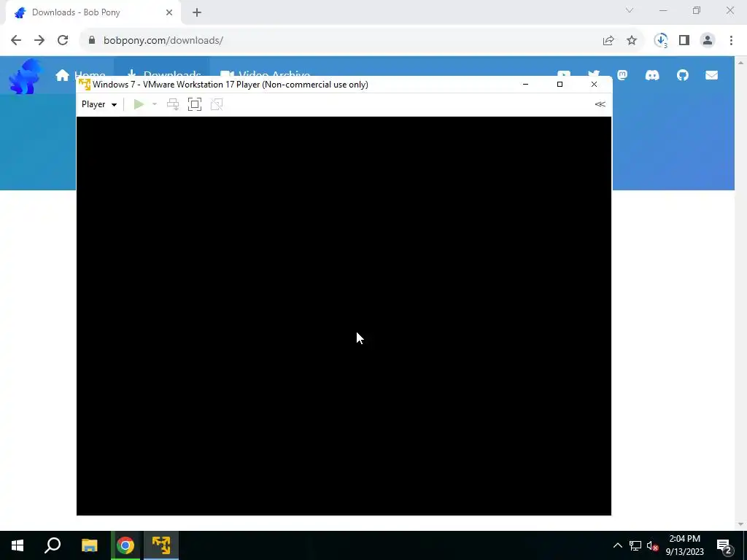Screen dimensions: 747x560
Task: Go to the Home link on the Bob Pony site
Action: (x=80, y=75)
